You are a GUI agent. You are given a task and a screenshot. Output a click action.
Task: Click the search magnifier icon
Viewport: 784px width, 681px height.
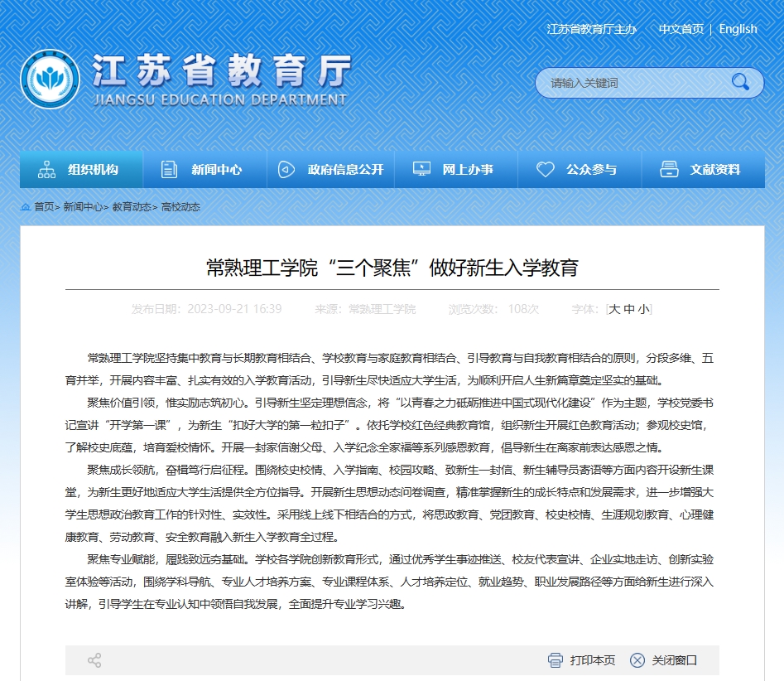(x=740, y=82)
